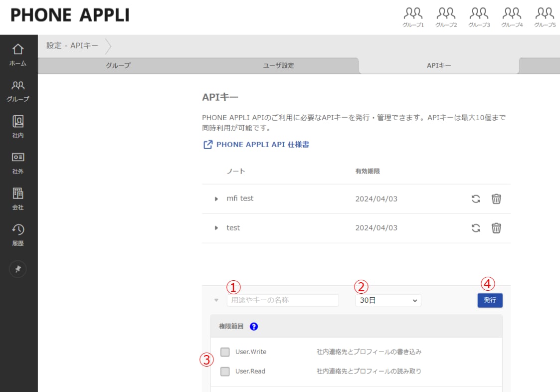The image size is (560, 392).
Task: Delete the test API key
Action: click(496, 228)
